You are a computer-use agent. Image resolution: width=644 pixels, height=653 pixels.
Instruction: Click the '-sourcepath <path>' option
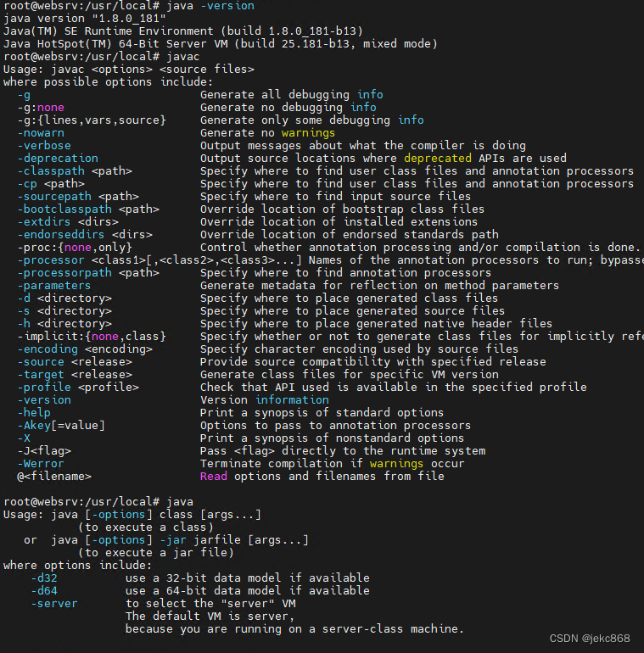[78, 197]
